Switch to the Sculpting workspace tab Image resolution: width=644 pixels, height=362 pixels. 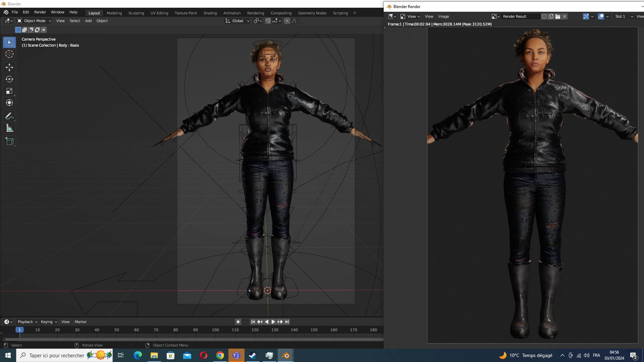click(x=136, y=13)
